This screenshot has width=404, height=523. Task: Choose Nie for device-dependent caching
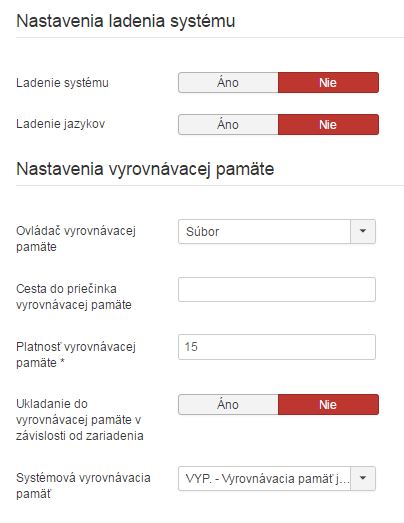(x=328, y=405)
